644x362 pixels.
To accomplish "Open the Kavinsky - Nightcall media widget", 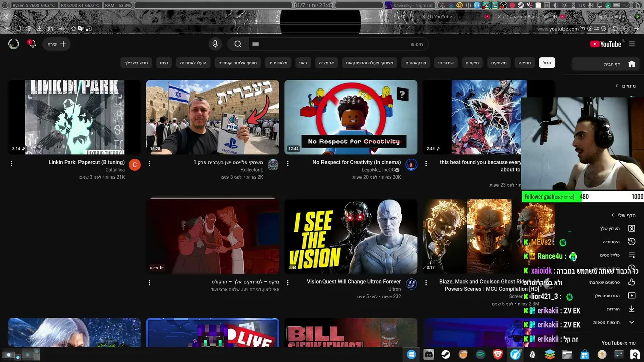I will [x=410, y=5].
